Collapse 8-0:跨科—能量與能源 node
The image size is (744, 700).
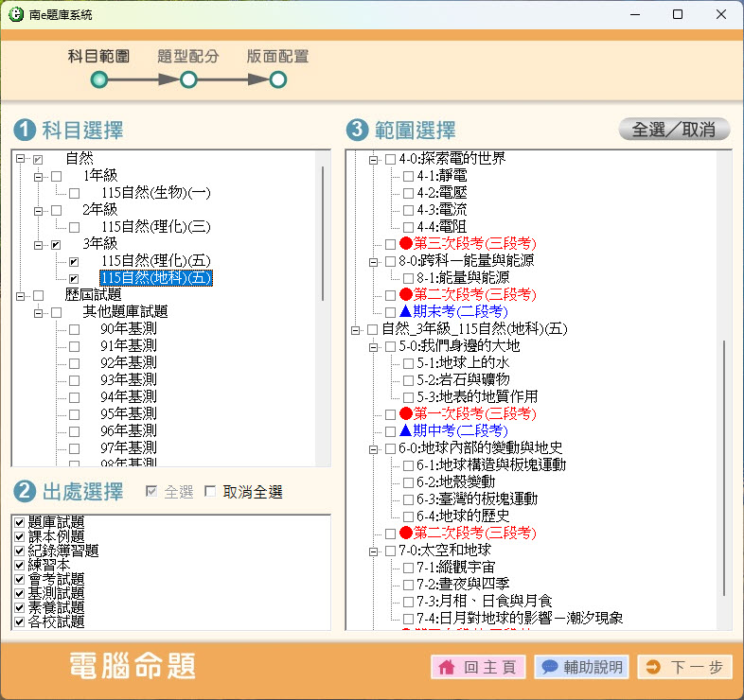coord(374,262)
